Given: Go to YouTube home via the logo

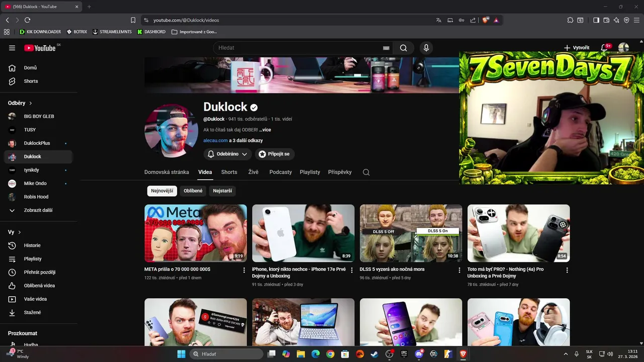Looking at the screenshot, I should tap(40, 48).
